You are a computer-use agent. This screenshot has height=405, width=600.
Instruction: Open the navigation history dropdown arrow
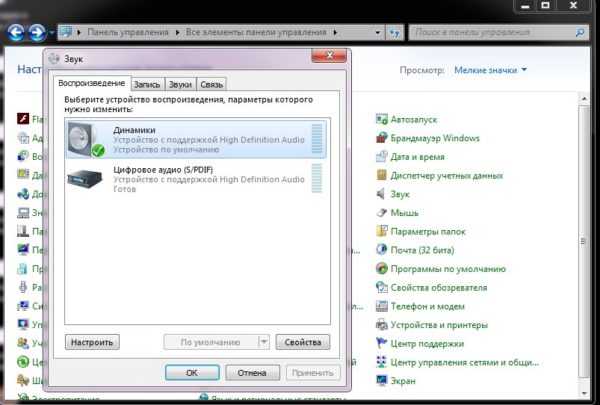pyautogui.click(x=52, y=33)
